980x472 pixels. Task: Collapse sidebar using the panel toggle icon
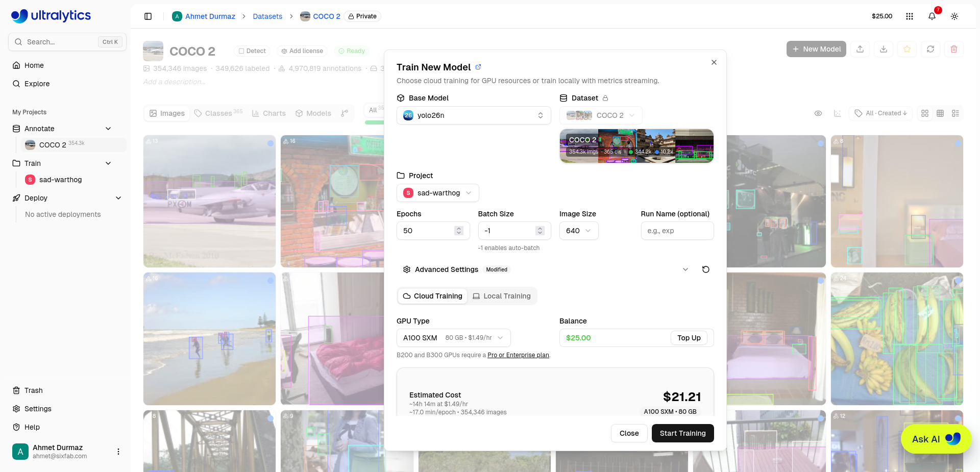coord(148,16)
